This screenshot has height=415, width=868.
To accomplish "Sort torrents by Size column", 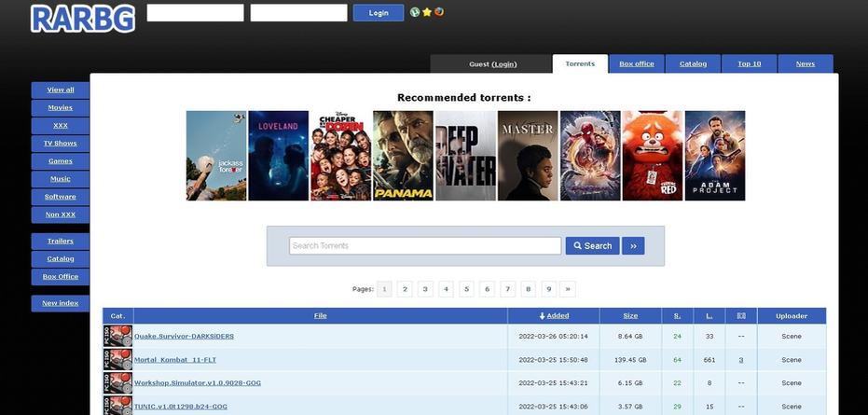I will click(630, 316).
